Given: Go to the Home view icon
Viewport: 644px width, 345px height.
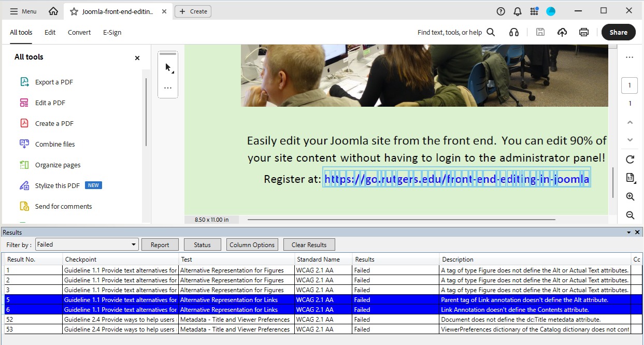Looking at the screenshot, I should pos(53,11).
